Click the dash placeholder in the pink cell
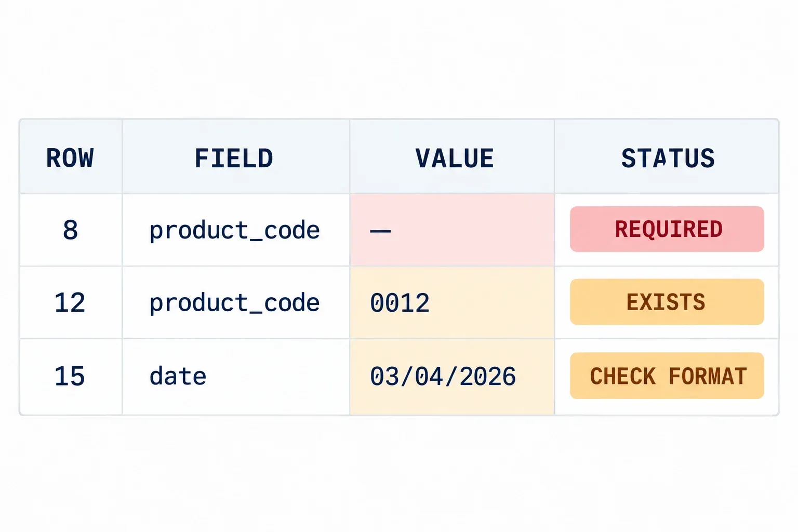798x532 pixels. point(380,231)
